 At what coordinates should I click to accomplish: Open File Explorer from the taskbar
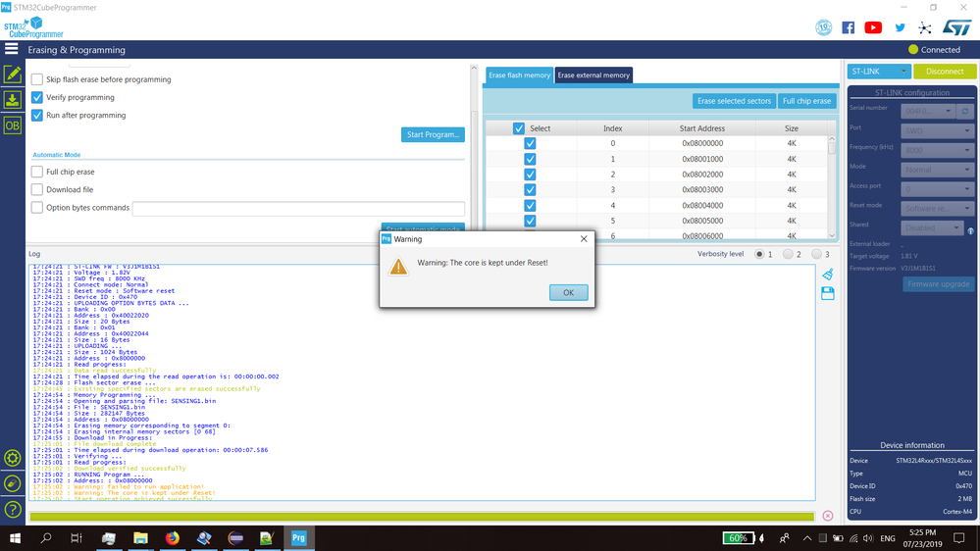(x=140, y=538)
